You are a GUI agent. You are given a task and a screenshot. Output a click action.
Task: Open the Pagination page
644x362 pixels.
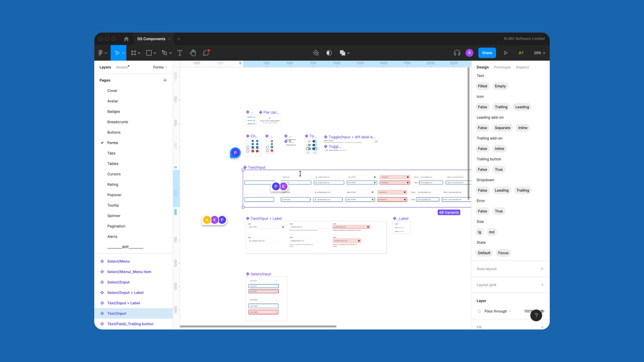coord(116,226)
